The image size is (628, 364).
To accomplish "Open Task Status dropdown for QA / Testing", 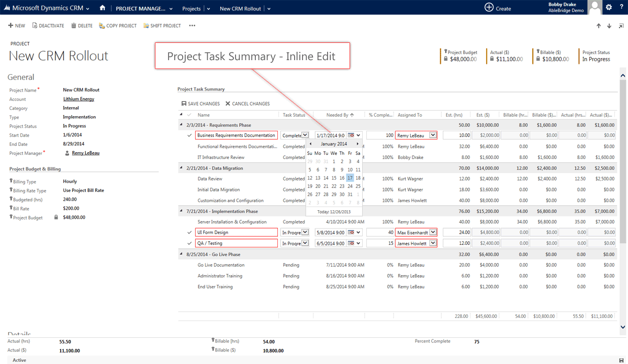I will [305, 243].
